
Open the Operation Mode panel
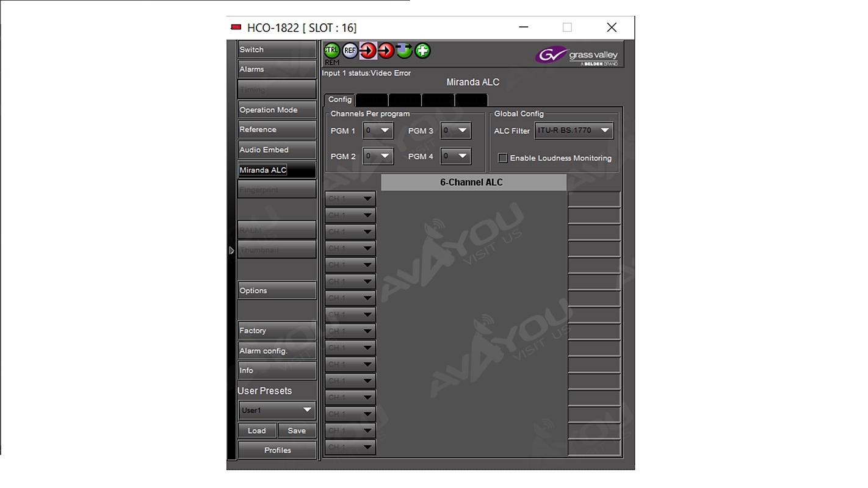click(277, 110)
